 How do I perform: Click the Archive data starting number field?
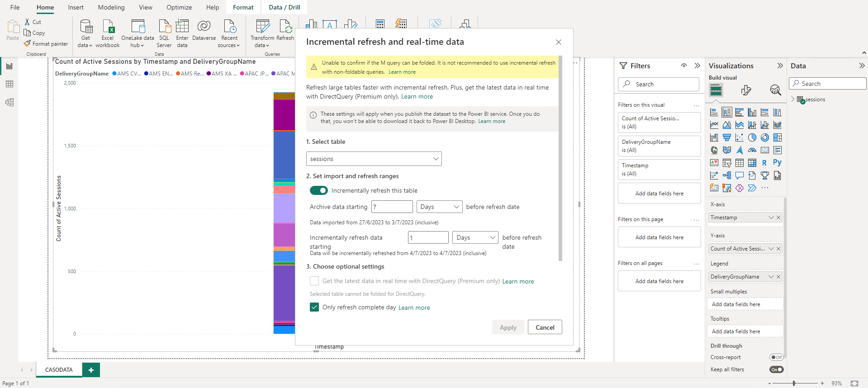coord(392,207)
